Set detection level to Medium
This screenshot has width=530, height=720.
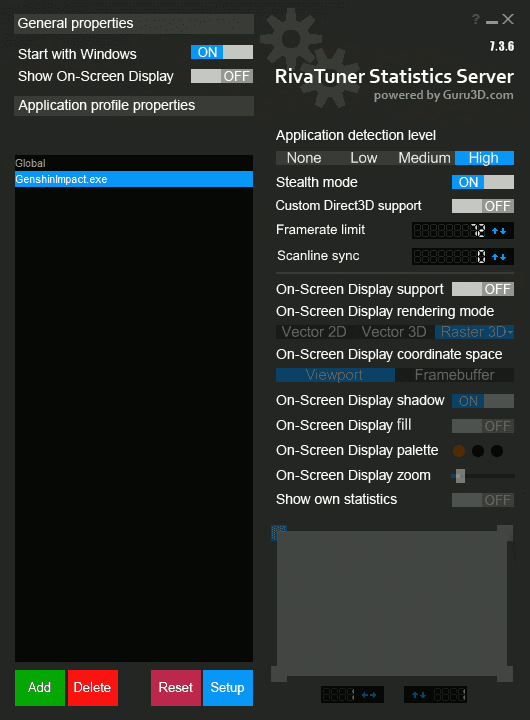[424, 158]
